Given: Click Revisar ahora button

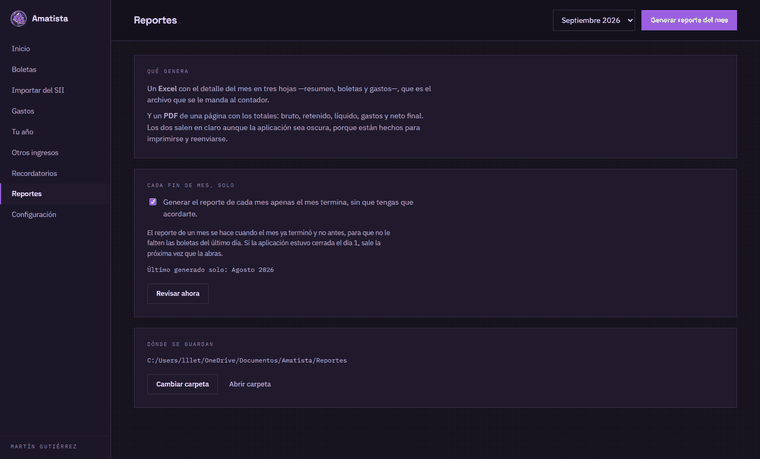Looking at the screenshot, I should click(178, 294).
